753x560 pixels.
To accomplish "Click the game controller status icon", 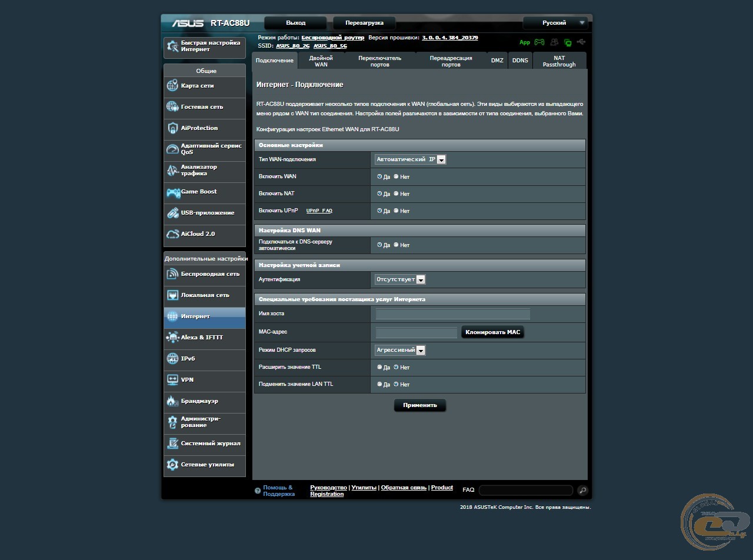I will coord(539,42).
